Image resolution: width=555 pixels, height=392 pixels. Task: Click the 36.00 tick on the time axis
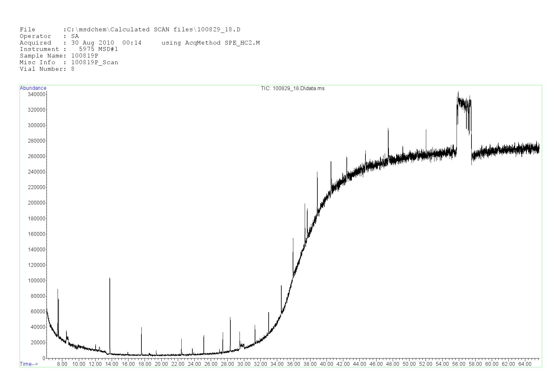tap(293, 364)
